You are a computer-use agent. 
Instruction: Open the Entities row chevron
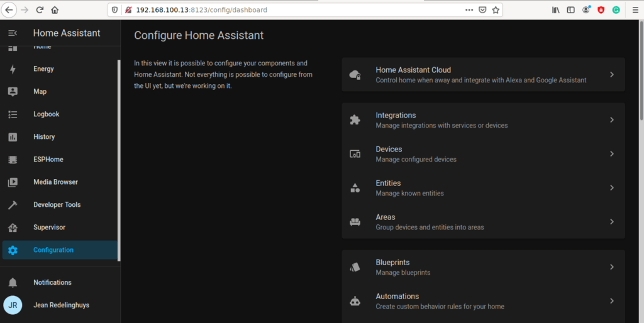612,188
